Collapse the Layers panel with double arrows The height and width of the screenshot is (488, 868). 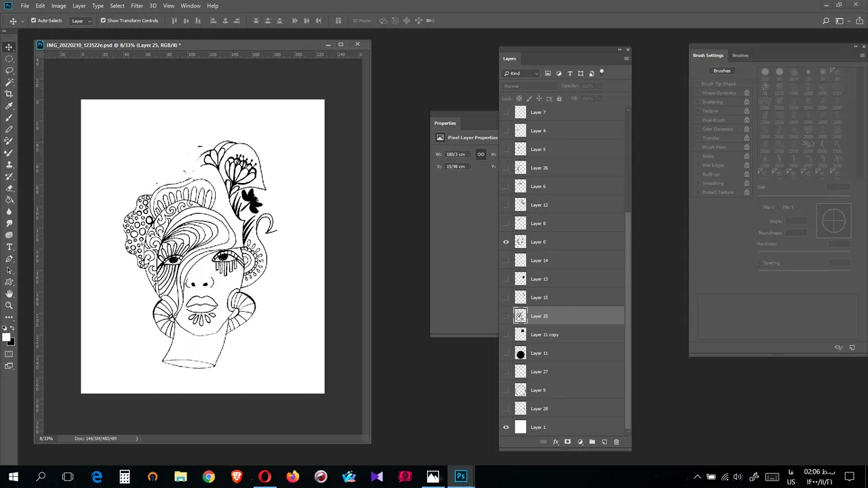pos(619,49)
